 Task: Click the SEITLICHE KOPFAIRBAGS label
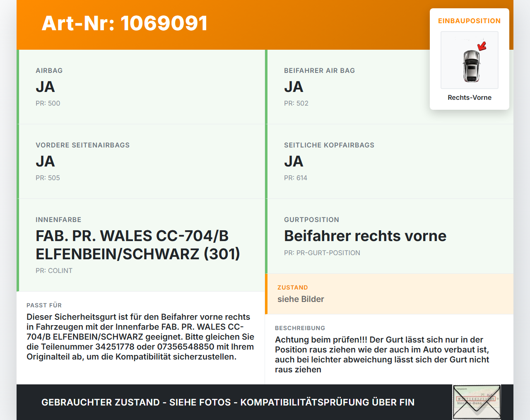point(329,145)
